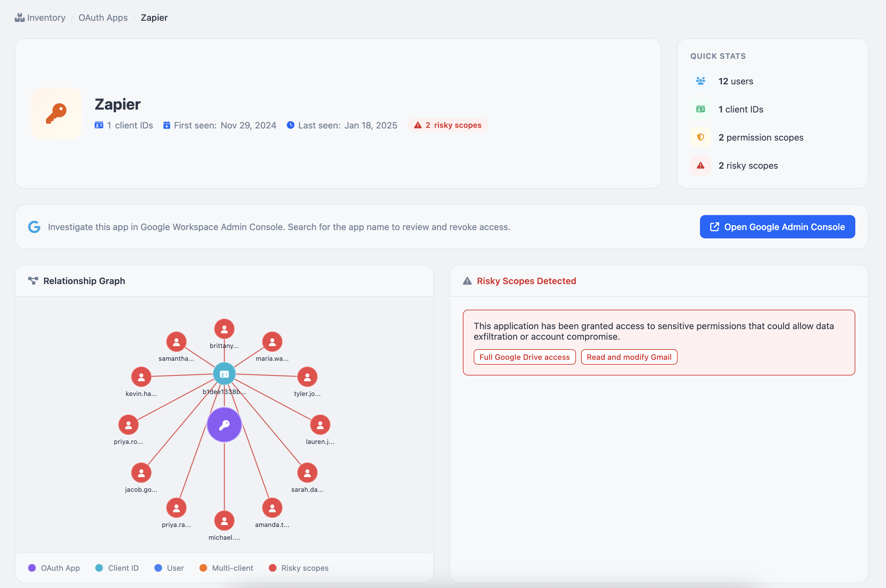The image size is (886, 588).
Task: Click the warning icon beside Risky Scopes Detected
Action: (x=467, y=281)
